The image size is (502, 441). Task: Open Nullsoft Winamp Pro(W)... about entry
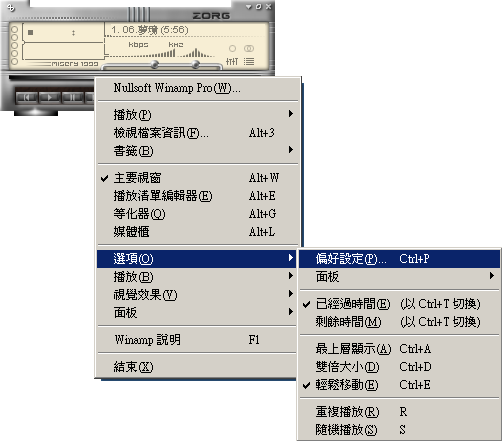pos(198,88)
